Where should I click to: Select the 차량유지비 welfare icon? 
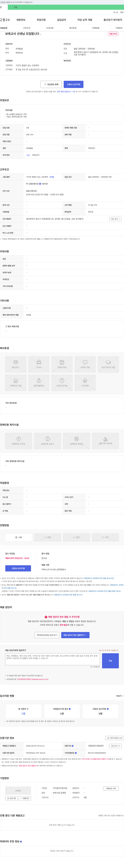click(62, 364)
